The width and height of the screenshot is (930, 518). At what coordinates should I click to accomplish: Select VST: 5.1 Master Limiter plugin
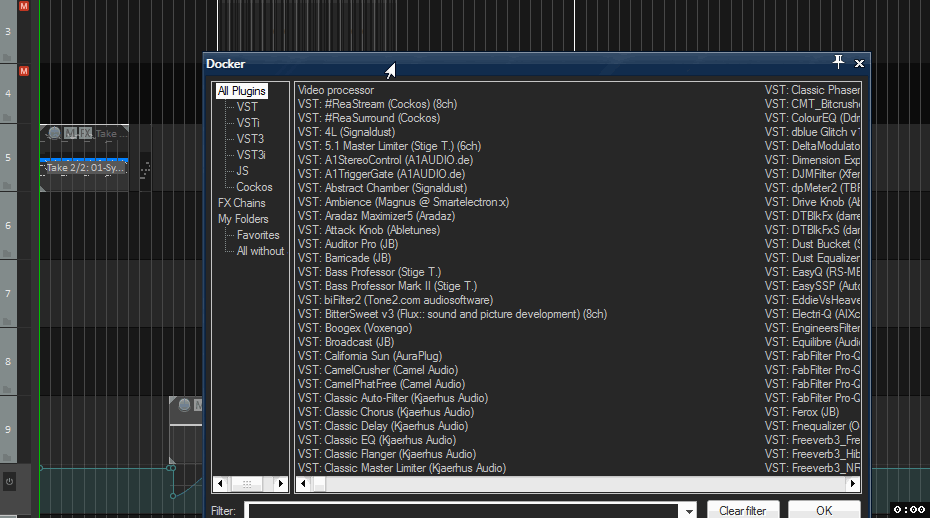(x=389, y=146)
